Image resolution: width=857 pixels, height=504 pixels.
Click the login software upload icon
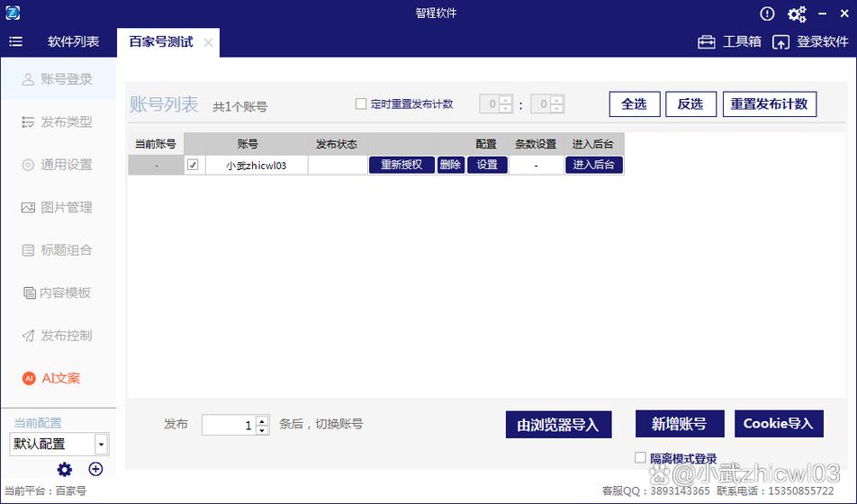780,42
